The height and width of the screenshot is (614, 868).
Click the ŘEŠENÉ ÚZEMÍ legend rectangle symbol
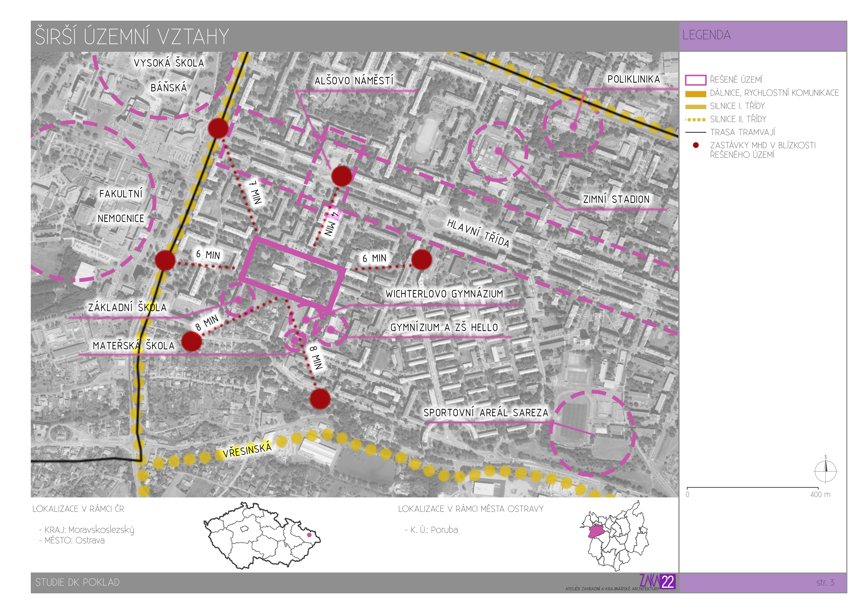695,80
